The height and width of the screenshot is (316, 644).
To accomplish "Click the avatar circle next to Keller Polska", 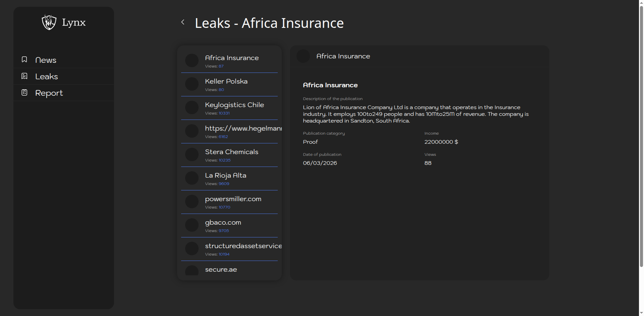I will [192, 84].
